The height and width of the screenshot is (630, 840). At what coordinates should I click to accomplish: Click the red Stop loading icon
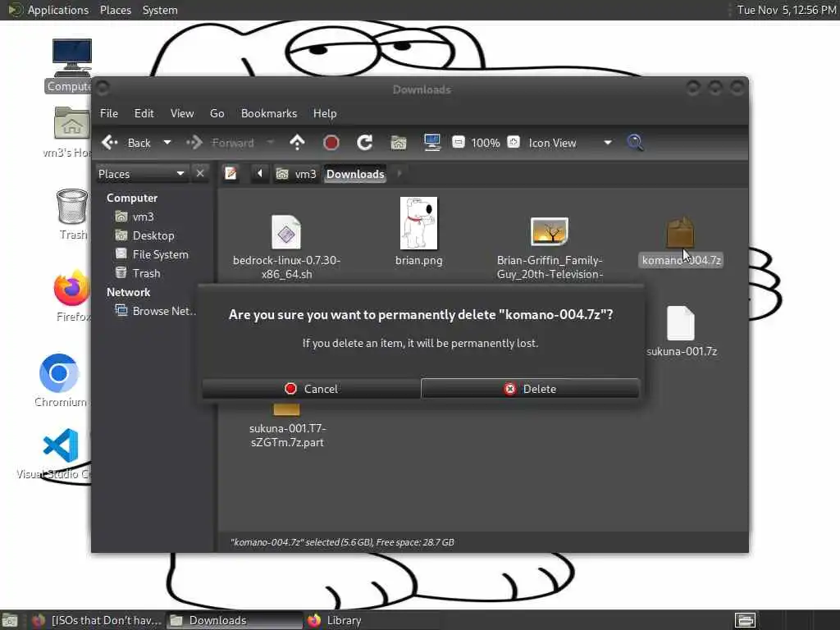pyautogui.click(x=331, y=143)
